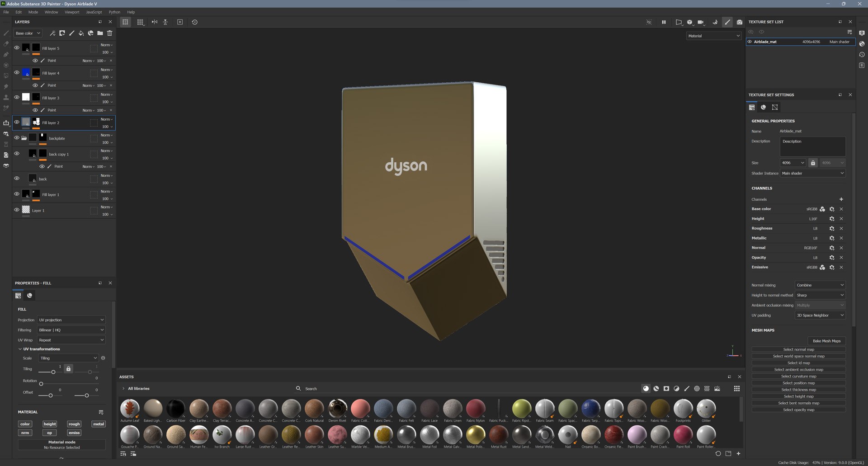868x466 pixels.
Task: Click the smart material icon in Layers toolbar
Action: tap(90, 33)
